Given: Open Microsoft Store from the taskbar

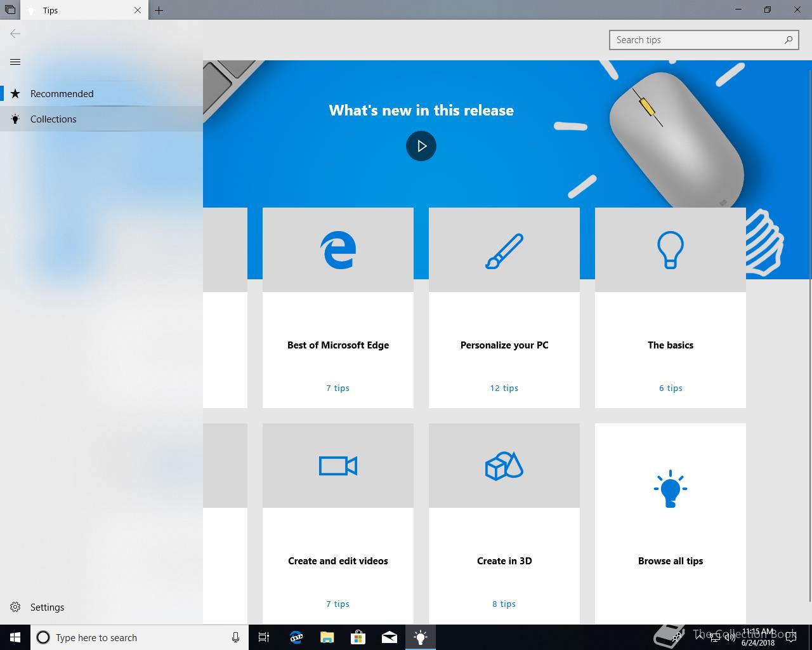Looking at the screenshot, I should click(358, 637).
